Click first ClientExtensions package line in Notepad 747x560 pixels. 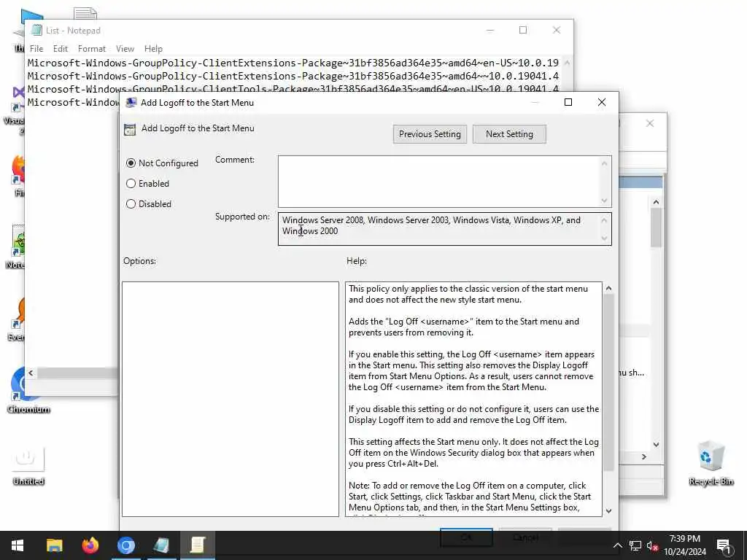(293, 63)
